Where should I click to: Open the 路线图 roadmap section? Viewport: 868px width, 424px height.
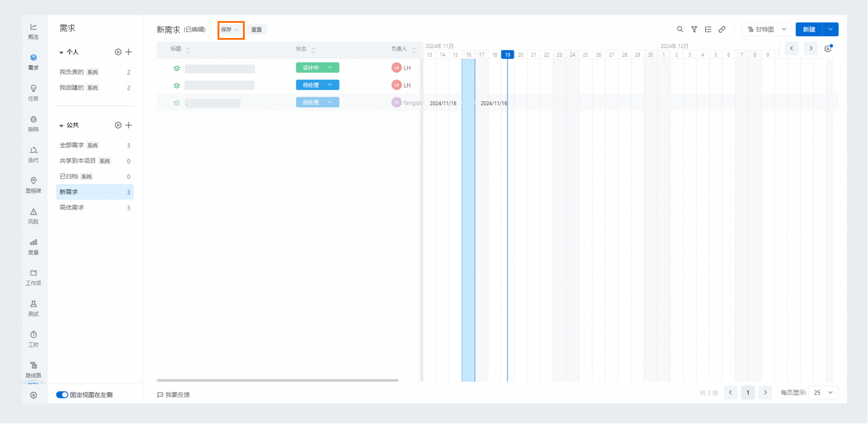pyautogui.click(x=33, y=370)
